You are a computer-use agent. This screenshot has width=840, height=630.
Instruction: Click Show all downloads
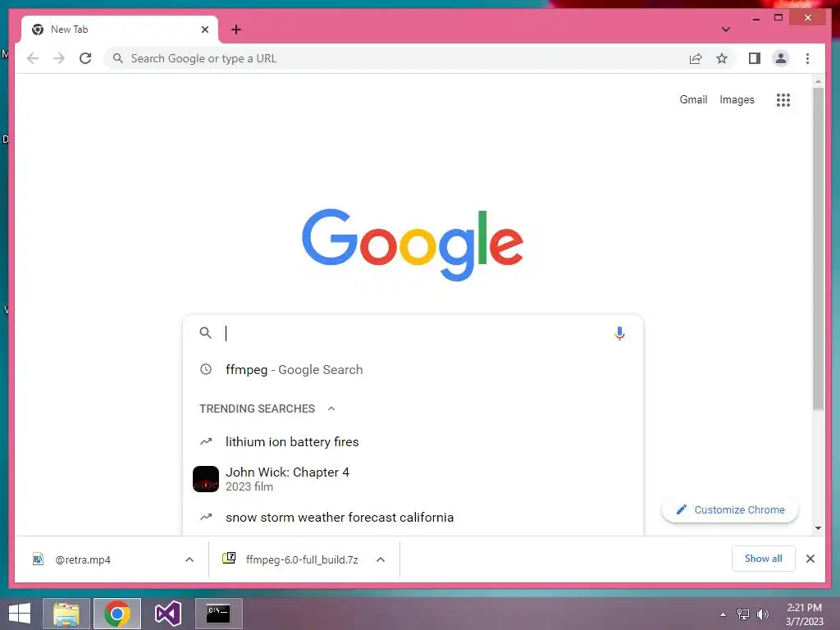coord(764,559)
